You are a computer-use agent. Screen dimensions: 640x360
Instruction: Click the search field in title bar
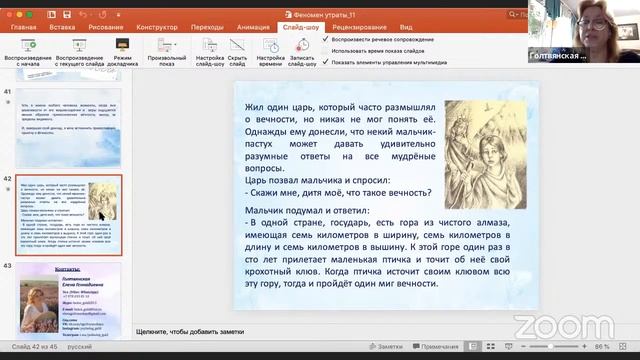point(517,15)
